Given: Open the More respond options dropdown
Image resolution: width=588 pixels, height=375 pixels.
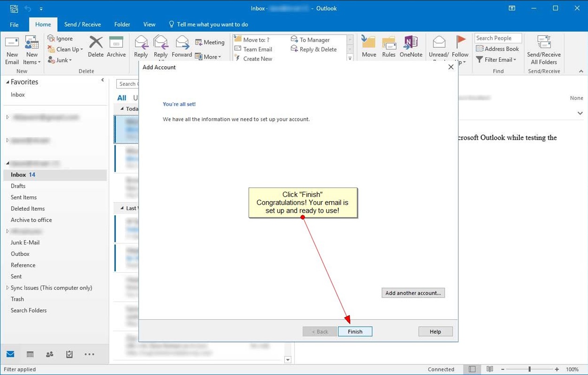Looking at the screenshot, I should coord(208,57).
